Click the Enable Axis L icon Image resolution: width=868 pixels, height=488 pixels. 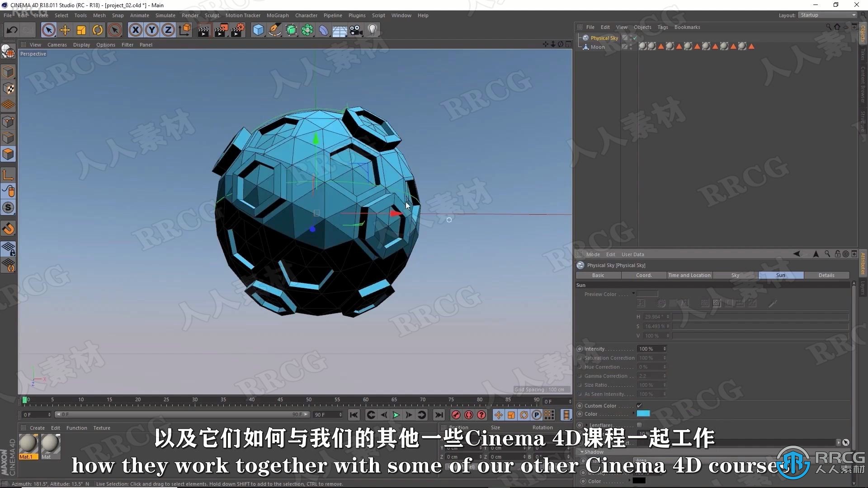click(8, 174)
